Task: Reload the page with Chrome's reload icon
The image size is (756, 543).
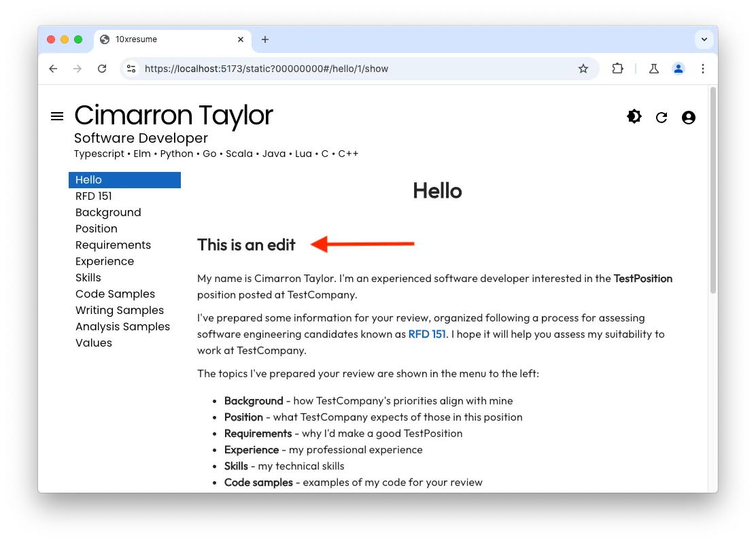Action: [x=102, y=69]
